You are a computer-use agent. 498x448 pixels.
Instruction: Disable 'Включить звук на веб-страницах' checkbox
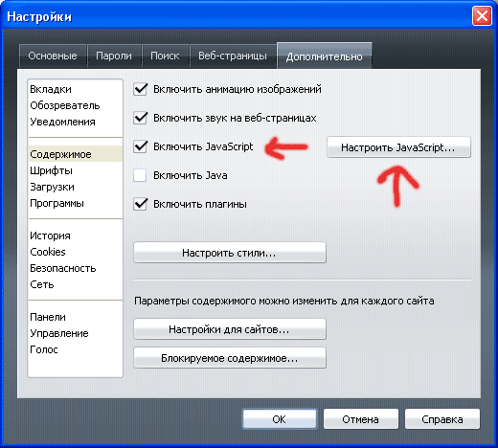[x=140, y=118]
